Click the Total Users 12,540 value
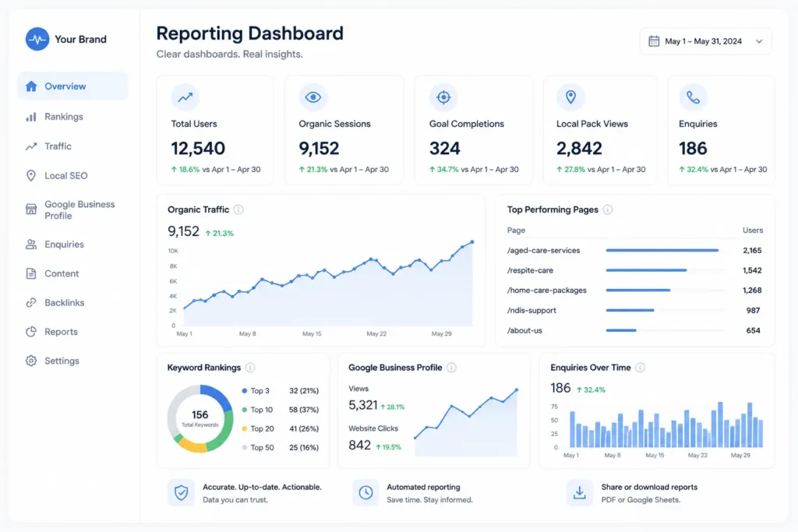798x532 pixels. tap(198, 148)
